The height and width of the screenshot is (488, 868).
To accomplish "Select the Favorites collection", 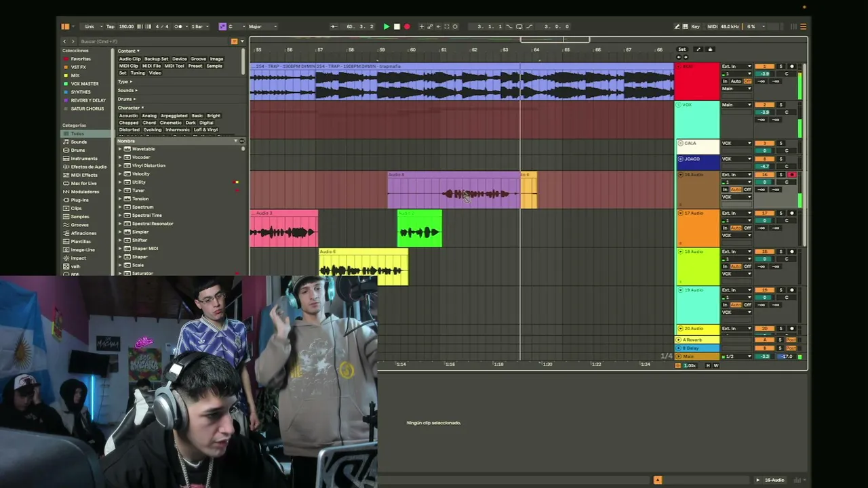I will tap(81, 59).
